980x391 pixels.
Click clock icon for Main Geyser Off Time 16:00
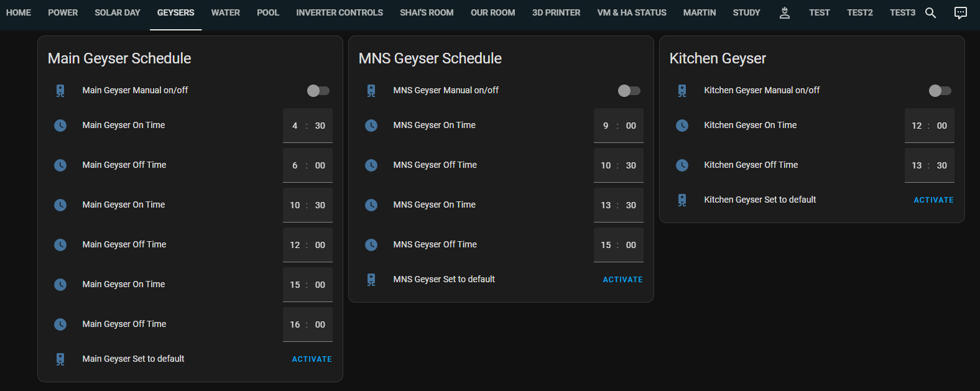(x=60, y=324)
